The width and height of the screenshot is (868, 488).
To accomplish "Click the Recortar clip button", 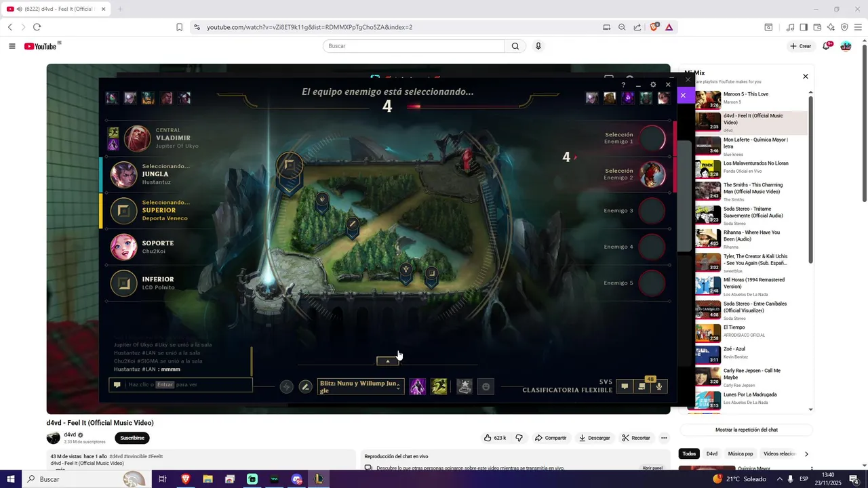I will point(636,438).
